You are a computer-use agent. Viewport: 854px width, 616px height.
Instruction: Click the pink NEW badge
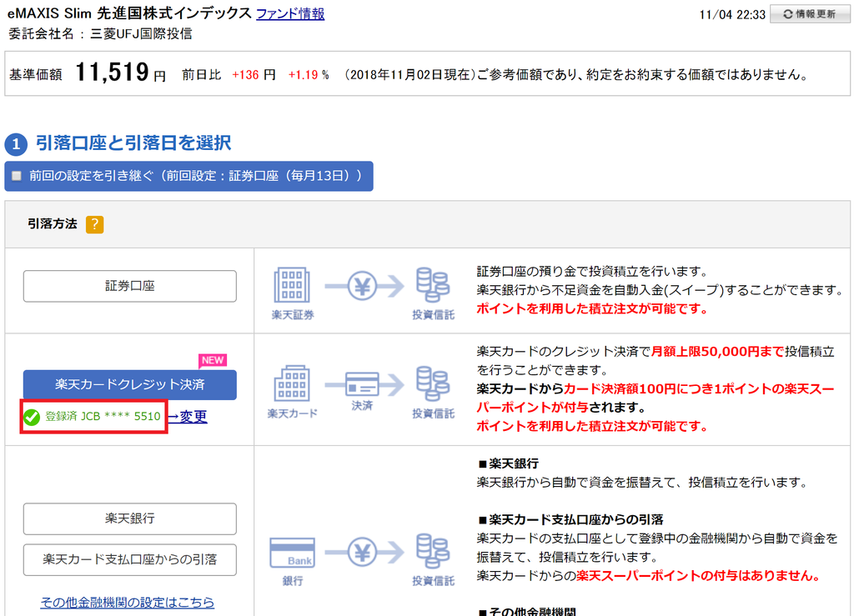213,360
